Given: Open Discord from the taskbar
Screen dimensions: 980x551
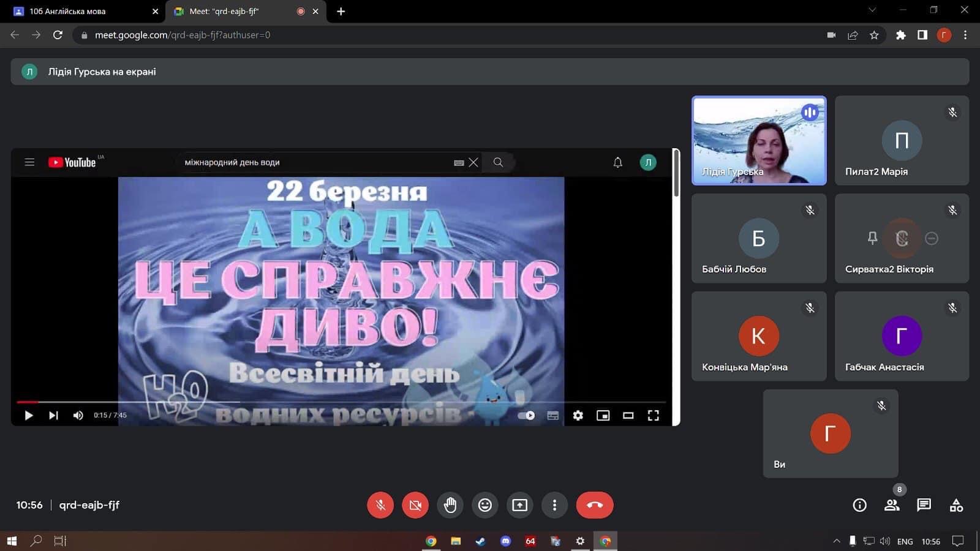Looking at the screenshot, I should pyautogui.click(x=505, y=541).
